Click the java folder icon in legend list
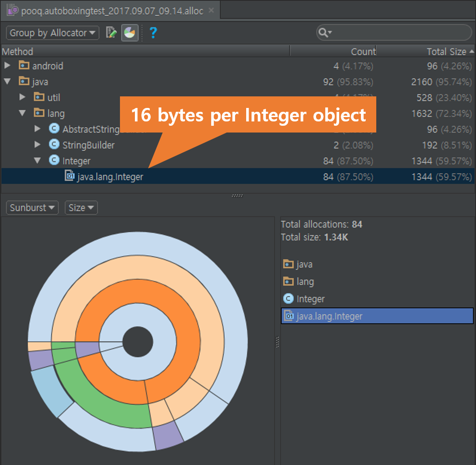 point(289,264)
